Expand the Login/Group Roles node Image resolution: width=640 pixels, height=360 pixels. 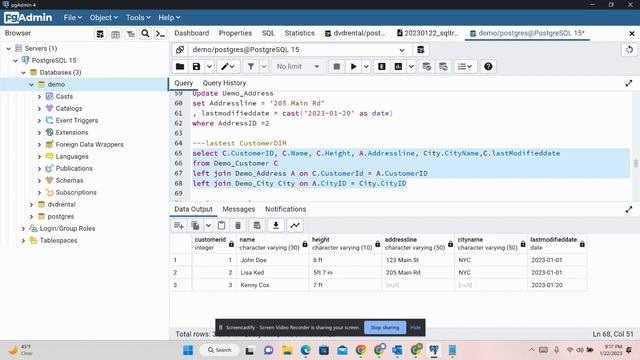tap(23, 229)
